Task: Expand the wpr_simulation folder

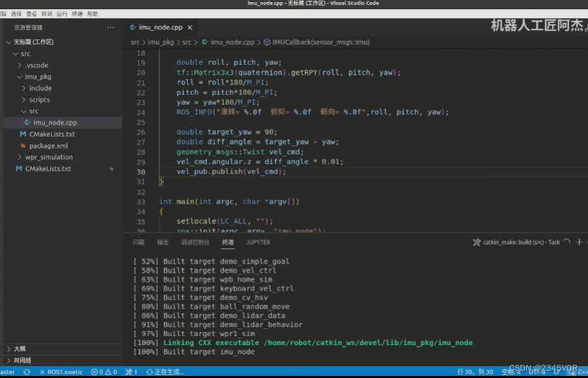Action: pyautogui.click(x=48, y=157)
